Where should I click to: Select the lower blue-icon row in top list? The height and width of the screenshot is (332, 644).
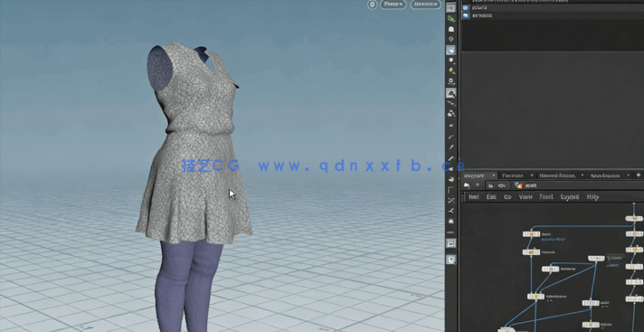click(553, 15)
